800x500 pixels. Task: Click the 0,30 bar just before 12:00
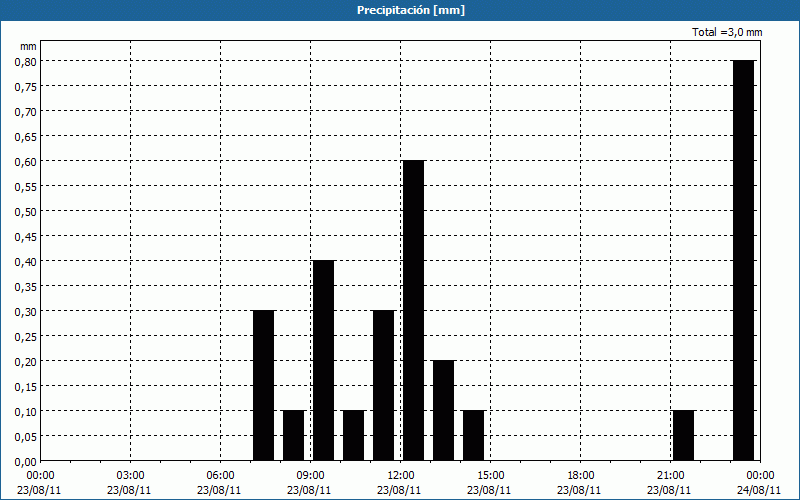pos(384,385)
